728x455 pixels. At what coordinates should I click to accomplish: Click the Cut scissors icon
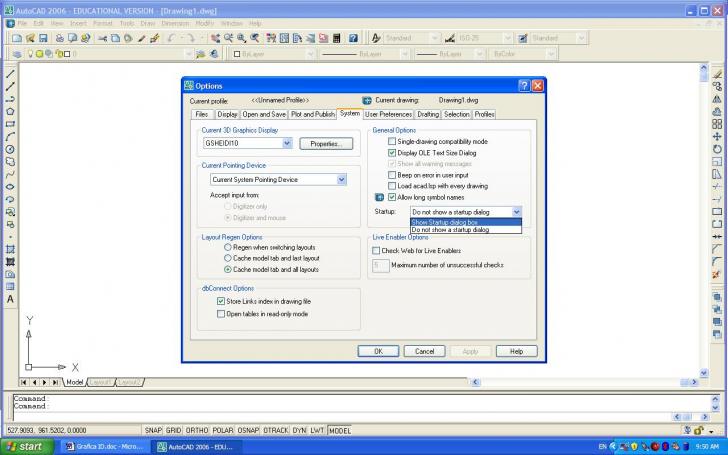[103, 38]
